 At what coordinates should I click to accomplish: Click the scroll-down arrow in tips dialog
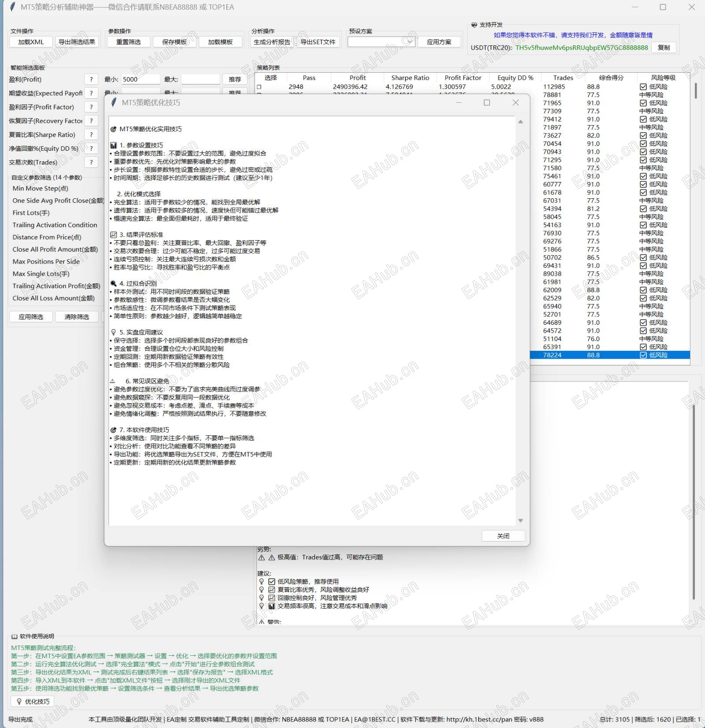point(520,520)
